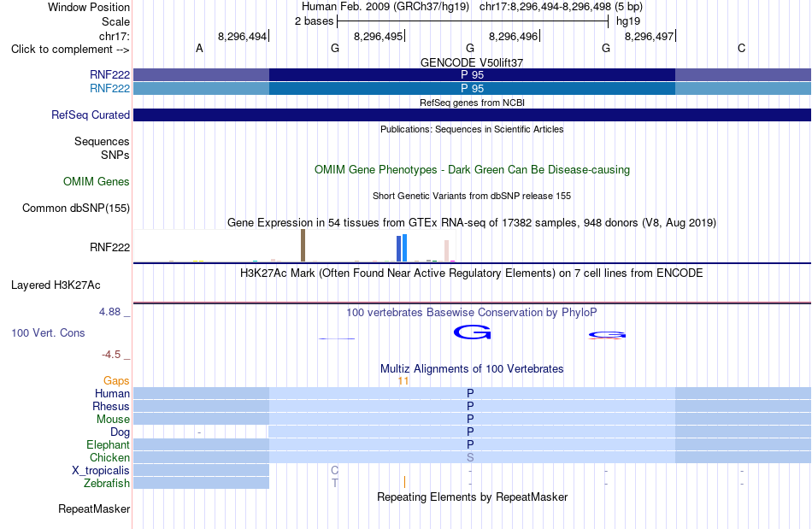This screenshot has width=812, height=529.
Task: Click 'Short Genetic Variants from dbSNP release 155'
Action: pyautogui.click(x=472, y=196)
